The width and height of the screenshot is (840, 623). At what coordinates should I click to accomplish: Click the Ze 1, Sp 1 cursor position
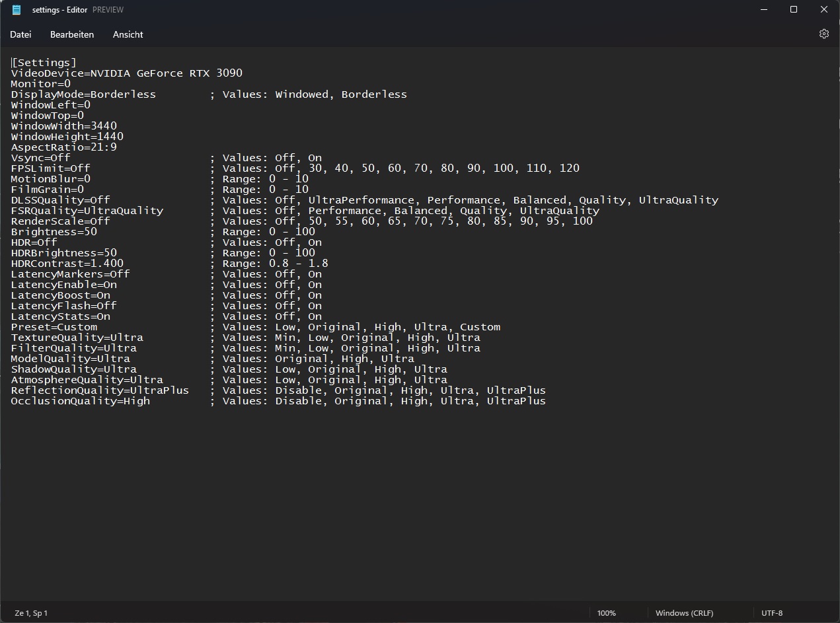coord(31,613)
